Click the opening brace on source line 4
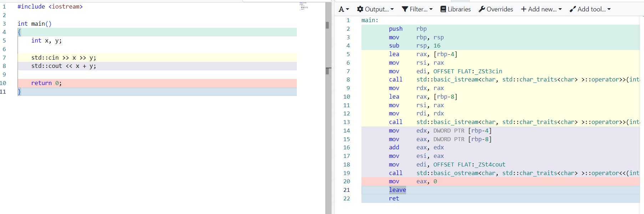Viewport: 644px width, 214px height. pos(19,32)
